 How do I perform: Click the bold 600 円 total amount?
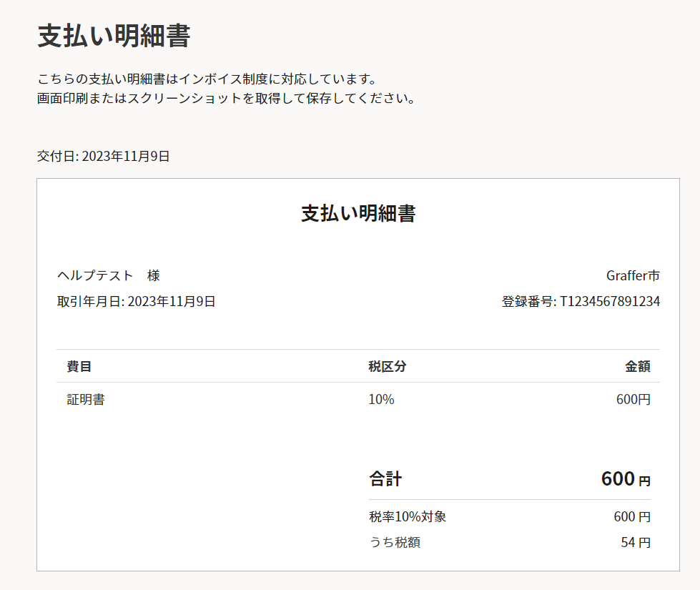626,478
